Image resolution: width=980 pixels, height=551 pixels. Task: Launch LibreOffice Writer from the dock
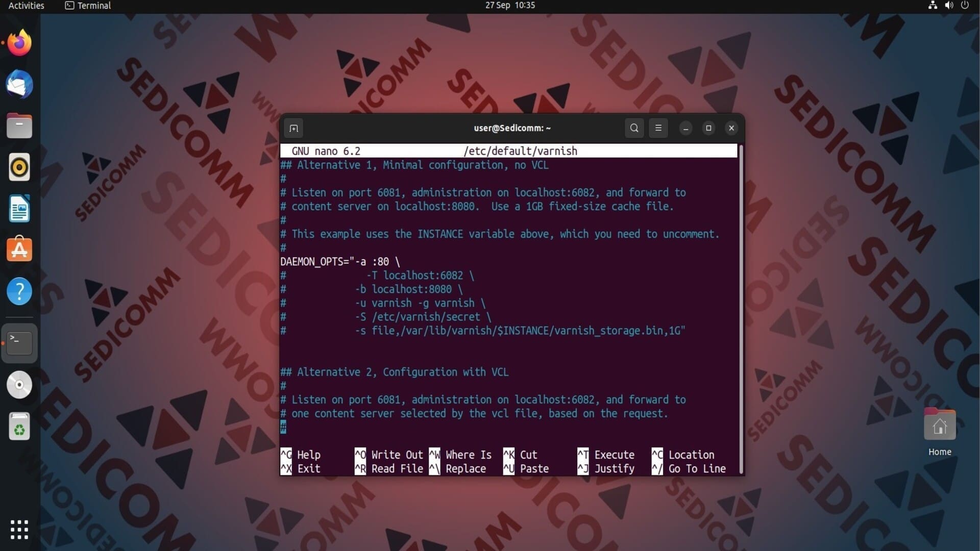pos(19,209)
